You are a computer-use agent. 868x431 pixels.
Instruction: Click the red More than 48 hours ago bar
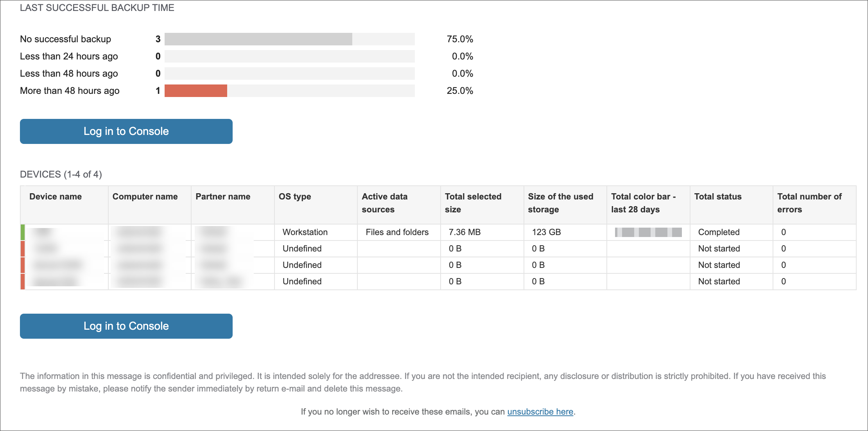pos(195,91)
